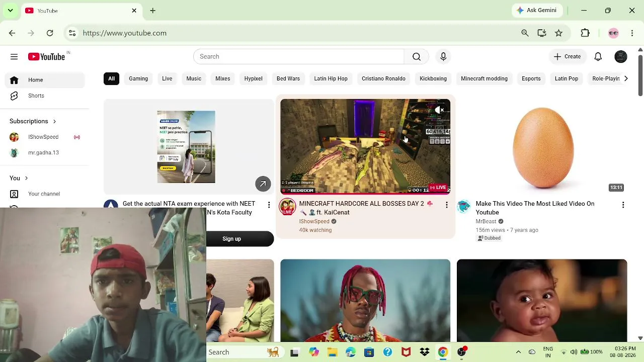The width and height of the screenshot is (644, 362).
Task: Start voice search with the microphone
Action: (x=443, y=57)
